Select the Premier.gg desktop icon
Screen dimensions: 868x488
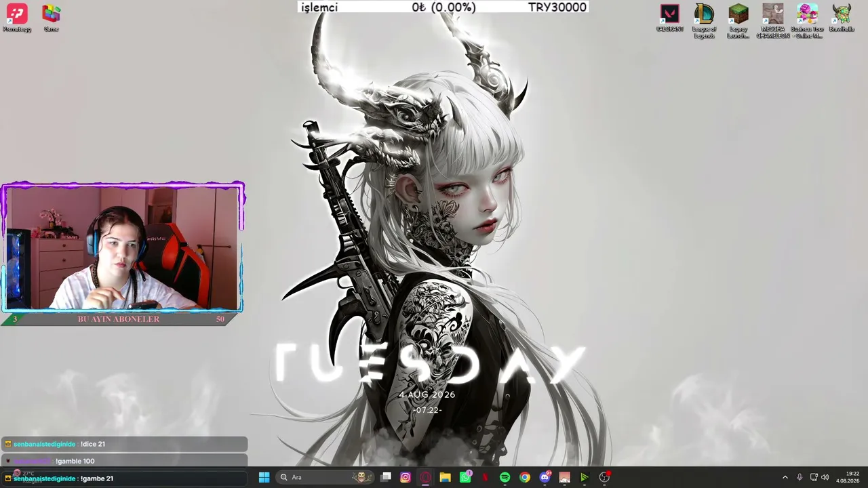click(x=17, y=18)
